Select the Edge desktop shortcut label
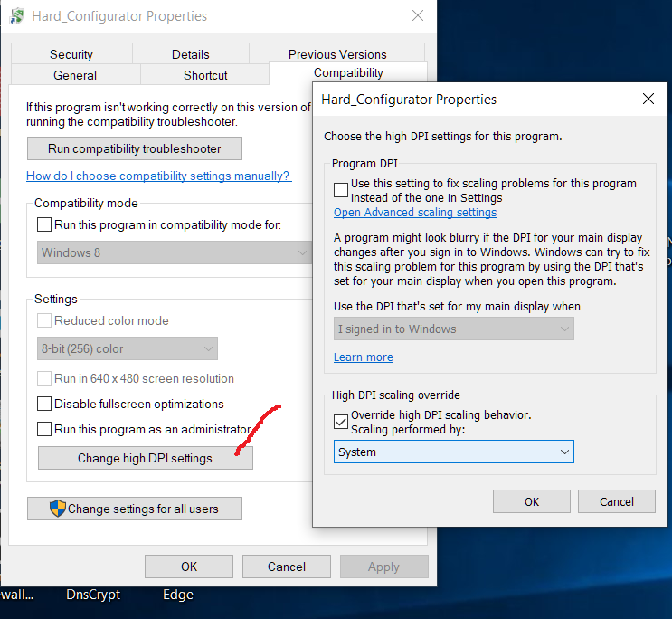The image size is (672, 619). point(178,595)
